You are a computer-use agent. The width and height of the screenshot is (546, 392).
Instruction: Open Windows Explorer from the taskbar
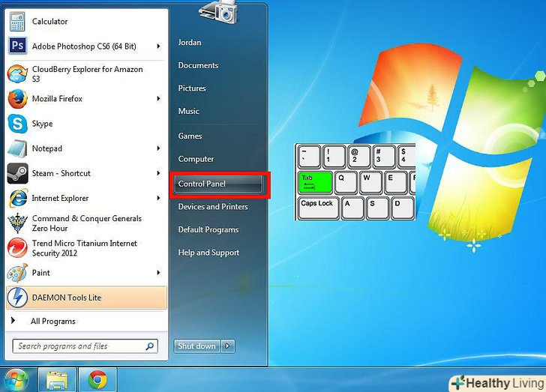(57, 380)
